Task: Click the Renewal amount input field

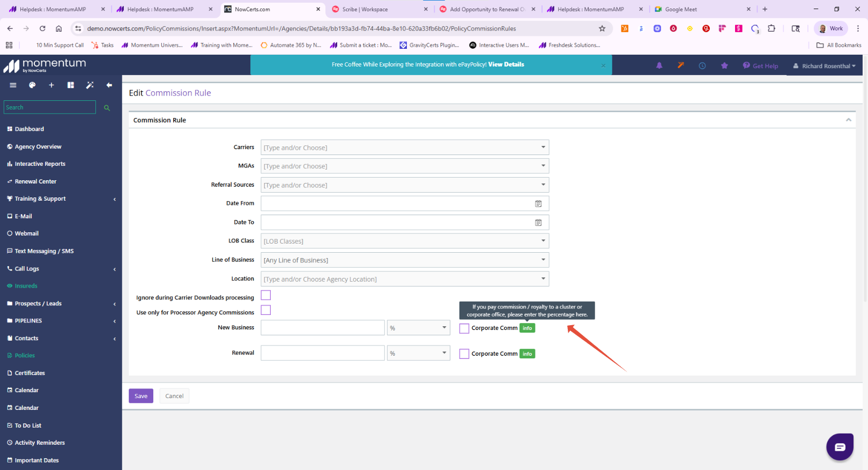Action: pyautogui.click(x=323, y=353)
